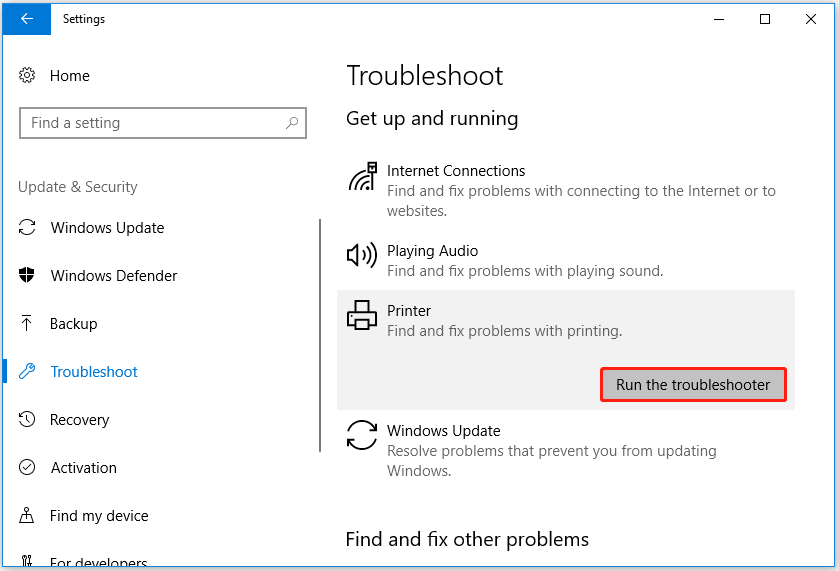Click the Printer icon
Viewport: 839px width, 571px height.
[x=362, y=316]
